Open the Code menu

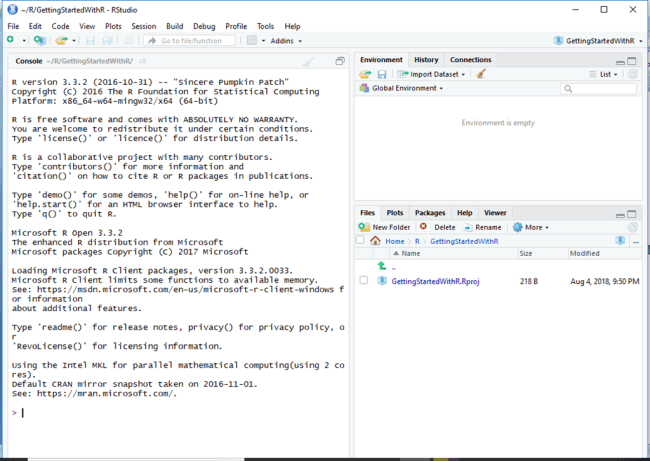pyautogui.click(x=61, y=26)
